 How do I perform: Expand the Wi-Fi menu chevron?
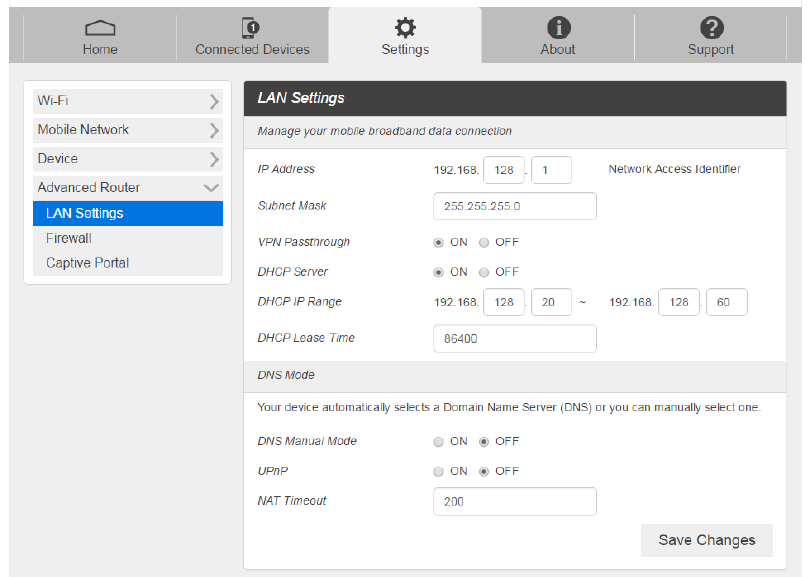point(213,101)
